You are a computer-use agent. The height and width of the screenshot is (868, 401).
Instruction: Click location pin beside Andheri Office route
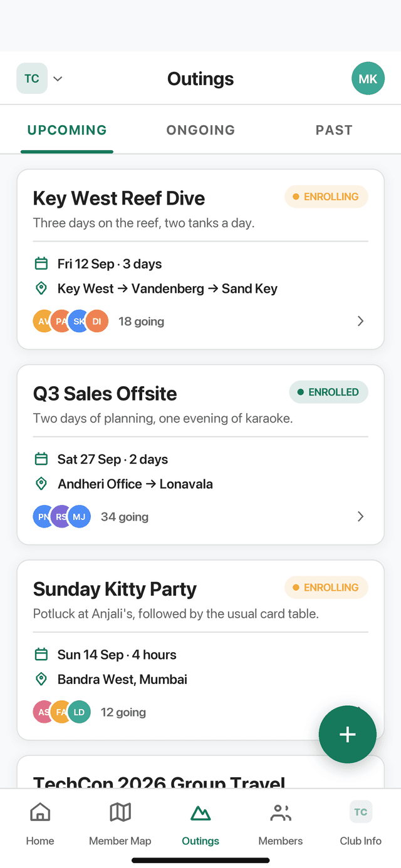pos(41,484)
